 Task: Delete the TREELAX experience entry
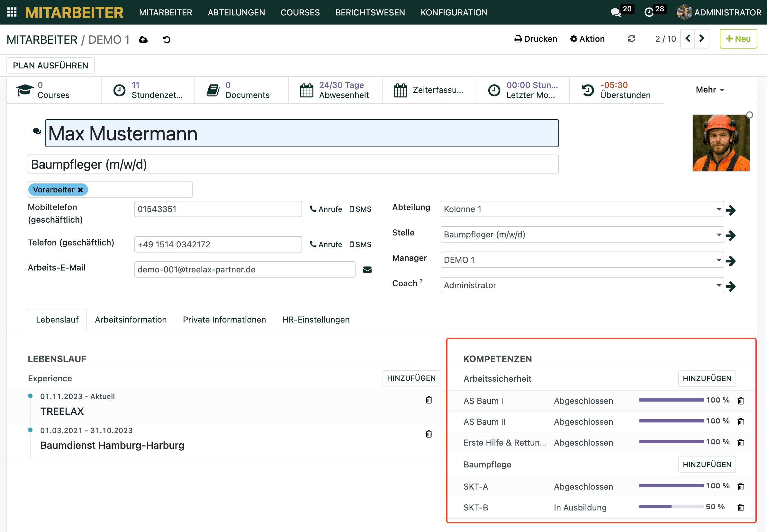pos(429,400)
